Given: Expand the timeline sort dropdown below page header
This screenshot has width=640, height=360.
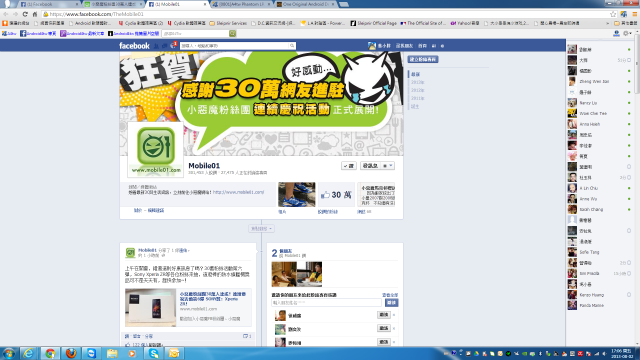Looking at the screenshot, I should pyautogui.click(x=261, y=229).
